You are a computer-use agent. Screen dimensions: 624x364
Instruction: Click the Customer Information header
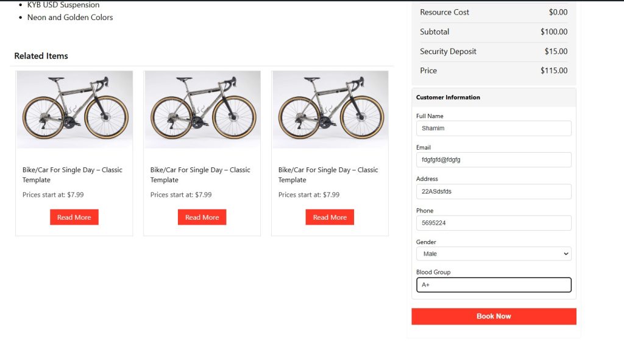click(448, 97)
